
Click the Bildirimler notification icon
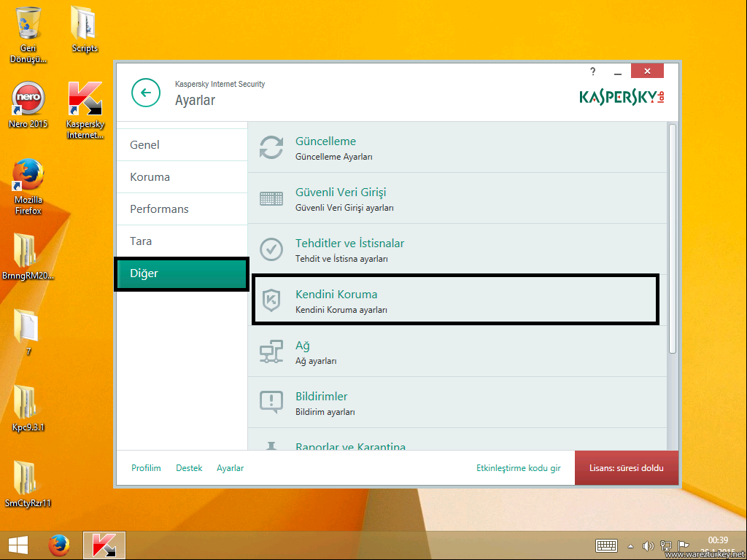(271, 402)
